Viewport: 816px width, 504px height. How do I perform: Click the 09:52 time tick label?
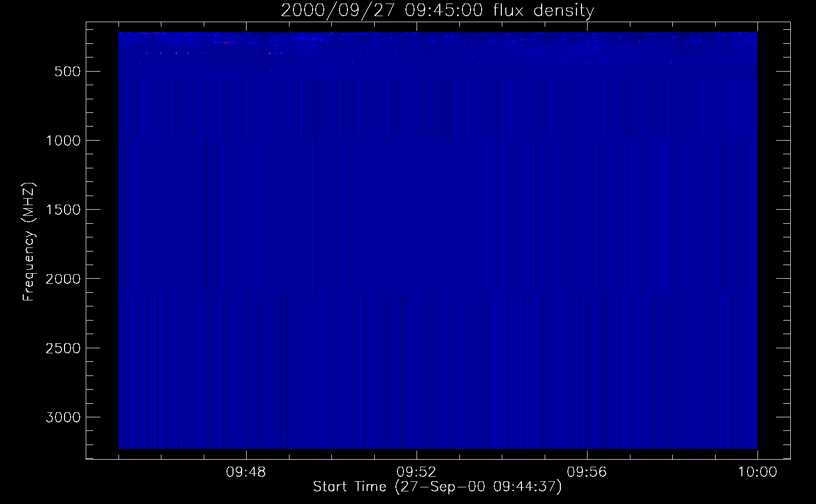(417, 473)
